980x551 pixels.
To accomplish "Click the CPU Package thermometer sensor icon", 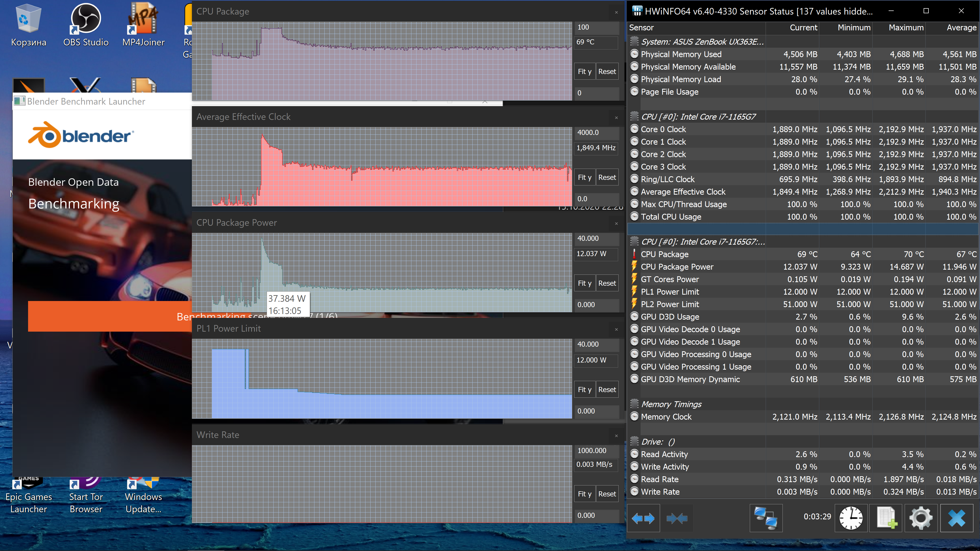I will [x=634, y=254].
